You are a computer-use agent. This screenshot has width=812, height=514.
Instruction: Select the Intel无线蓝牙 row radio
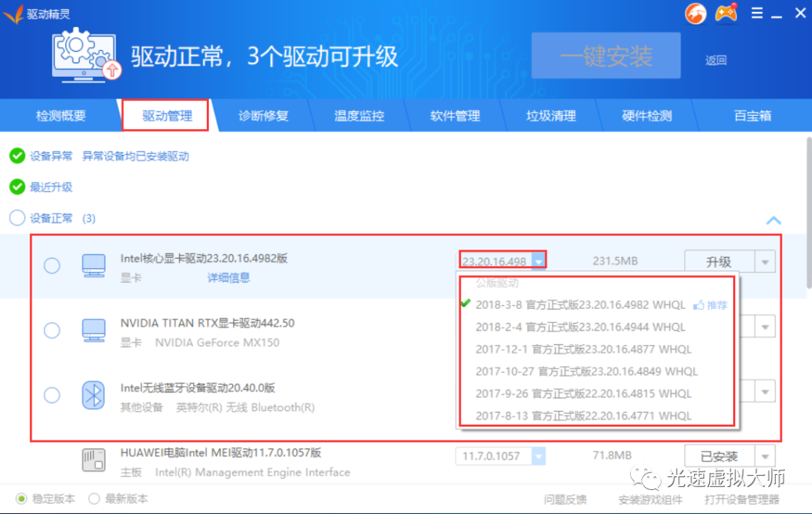(x=52, y=395)
